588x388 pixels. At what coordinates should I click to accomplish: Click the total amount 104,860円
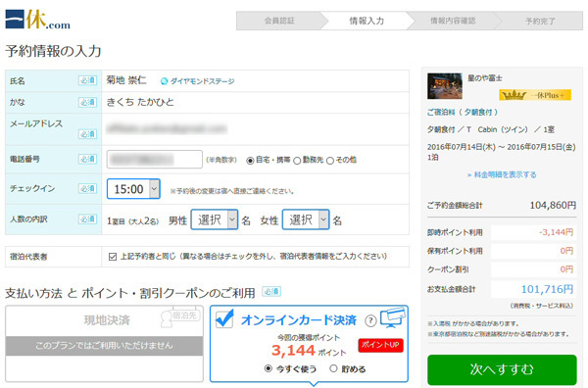[553, 205]
